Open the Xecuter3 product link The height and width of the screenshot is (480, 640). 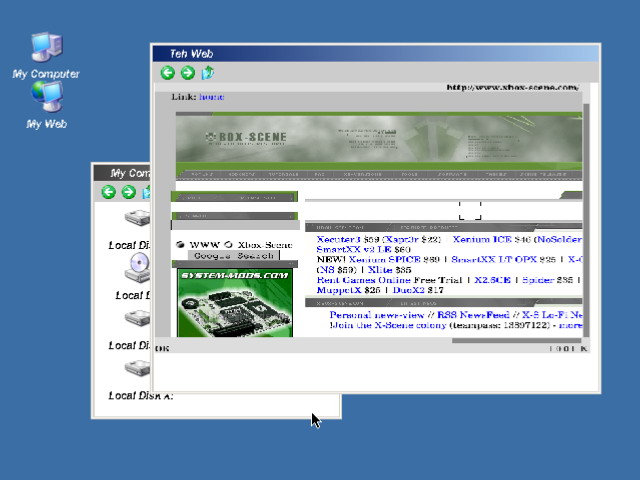[338, 239]
